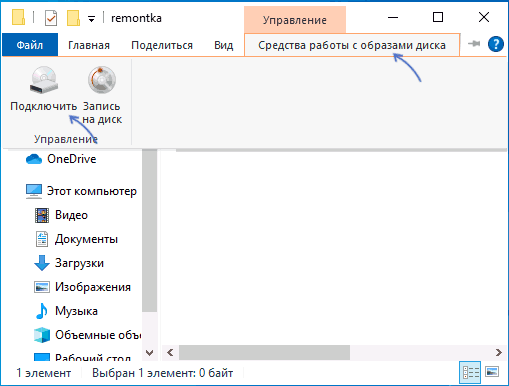The width and height of the screenshot is (509, 386).
Task: Open Explorer help question mark icon
Action: (496, 44)
